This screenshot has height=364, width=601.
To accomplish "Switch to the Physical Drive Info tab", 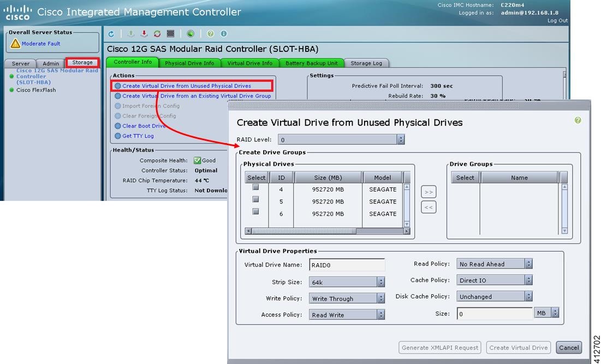I will point(190,63).
